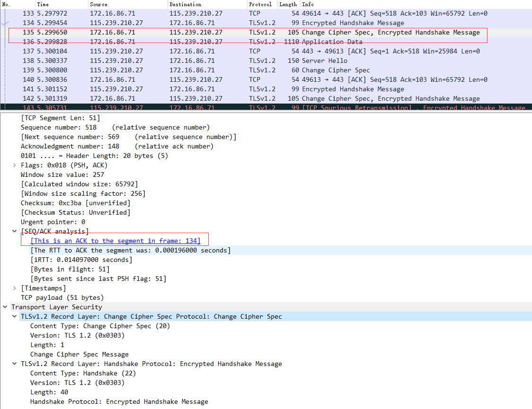Select packet 140 TCP ACK row

(x=266, y=79)
